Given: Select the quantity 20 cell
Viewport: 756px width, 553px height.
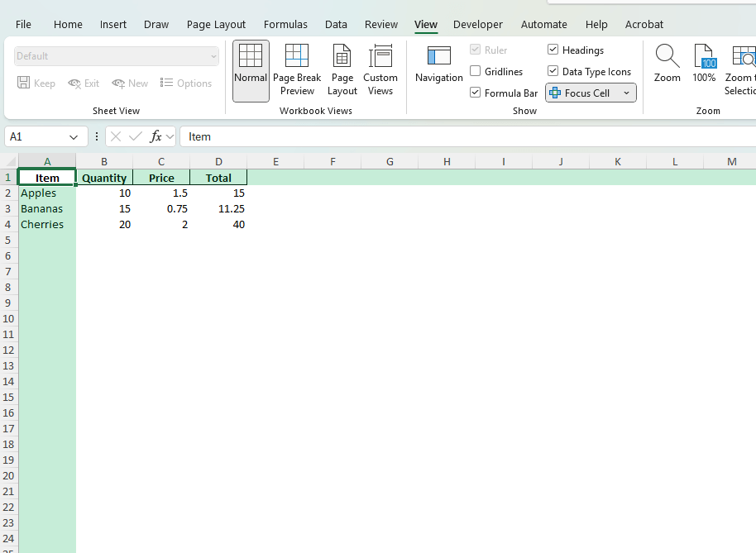Looking at the screenshot, I should point(104,225).
